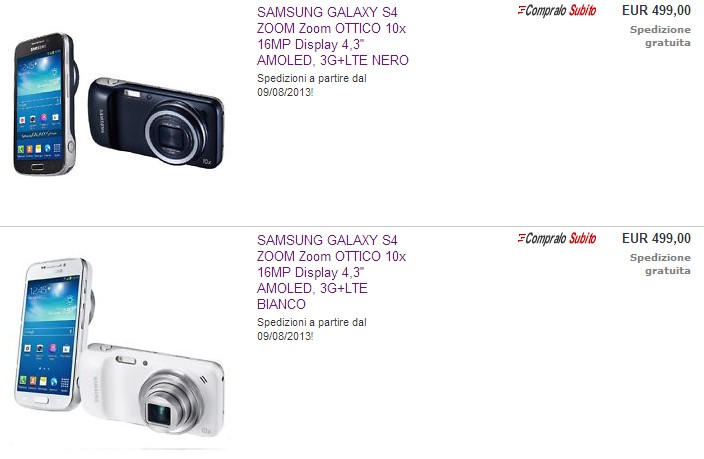
Task: Click the Samsung logo on the black camera back
Action: coord(101,121)
